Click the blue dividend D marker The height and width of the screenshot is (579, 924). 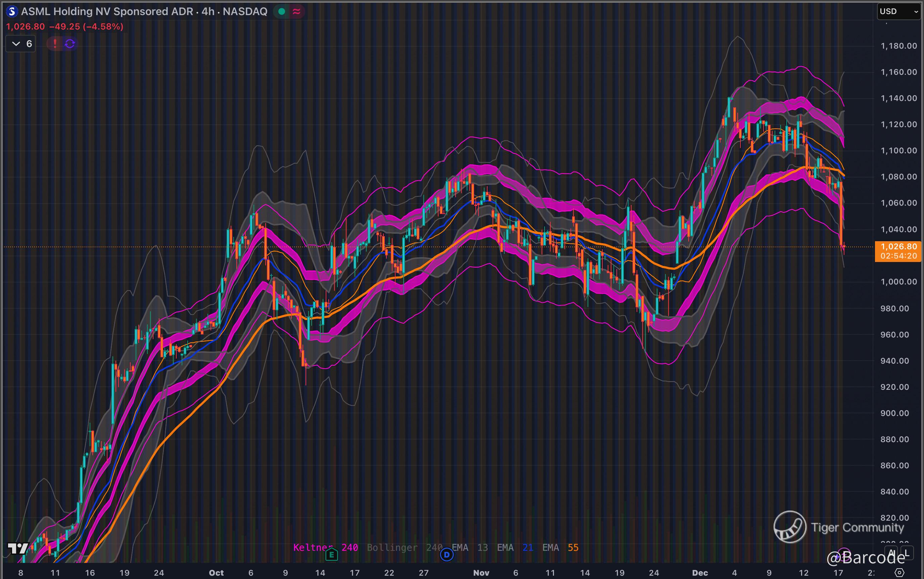[447, 554]
